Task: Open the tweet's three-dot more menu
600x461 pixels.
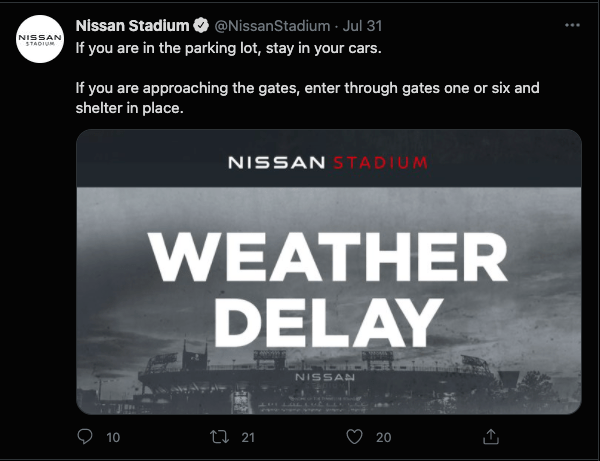Action: (571, 24)
